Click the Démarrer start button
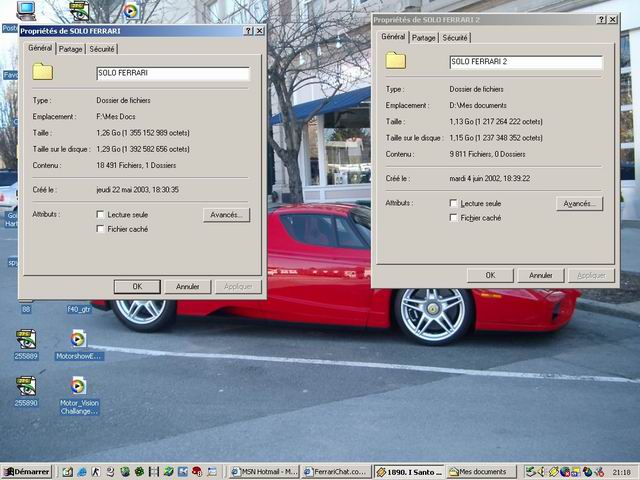 [x=27, y=472]
